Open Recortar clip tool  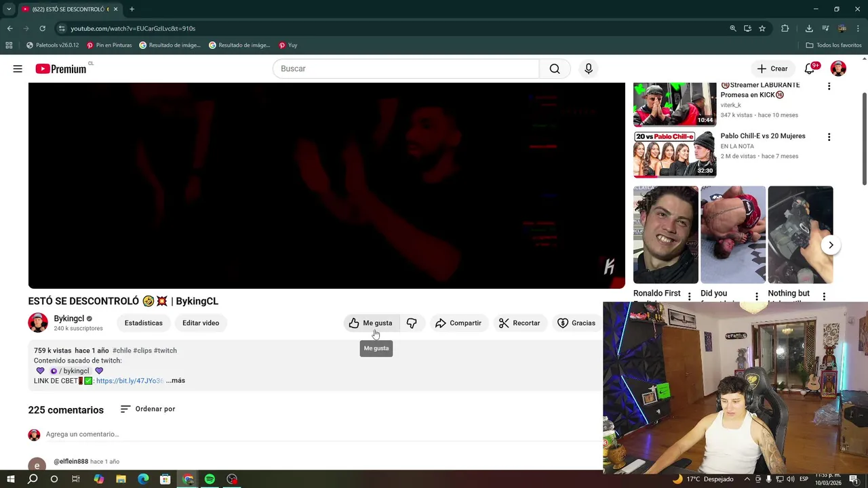click(x=519, y=323)
